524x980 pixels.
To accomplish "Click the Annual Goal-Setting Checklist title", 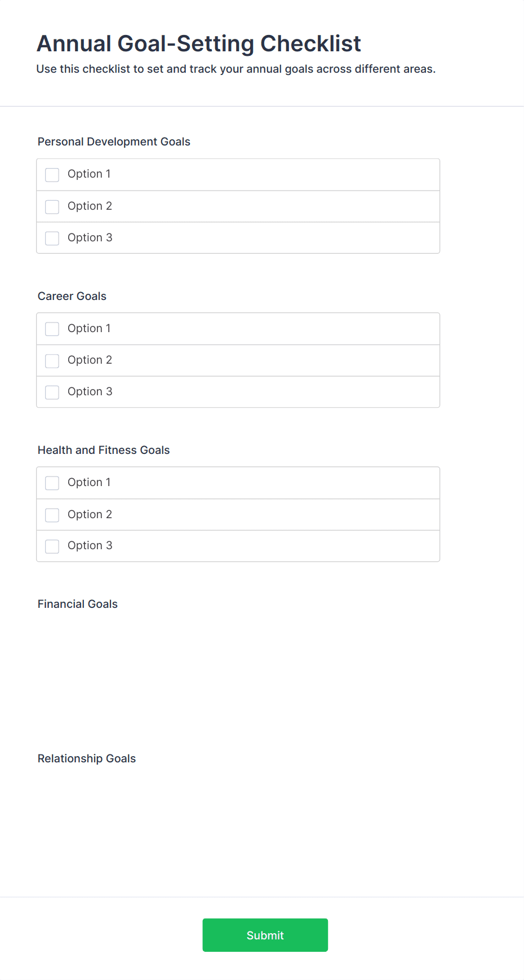I will (x=199, y=43).
